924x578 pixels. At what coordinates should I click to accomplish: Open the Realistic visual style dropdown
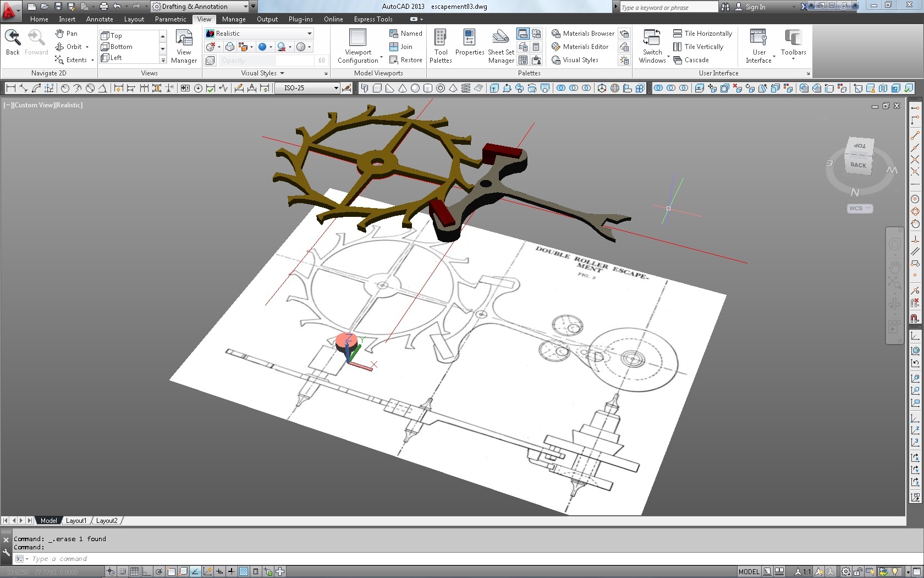pos(258,34)
